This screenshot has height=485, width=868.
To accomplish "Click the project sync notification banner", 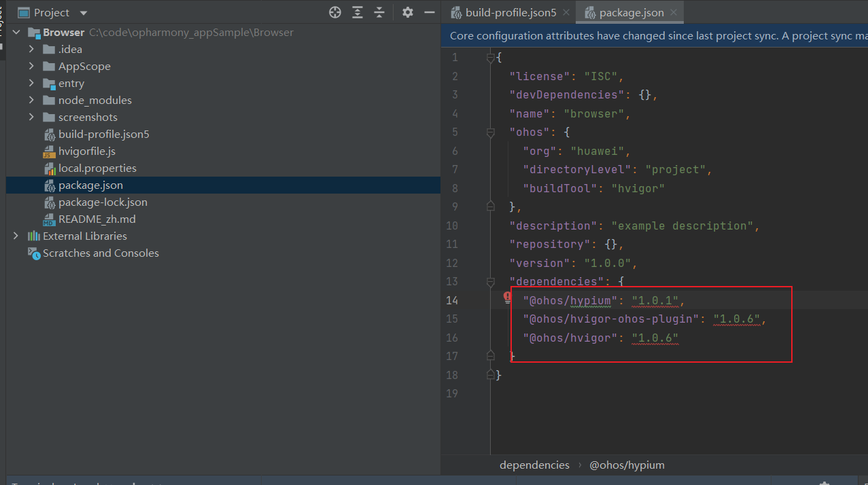I will point(655,35).
